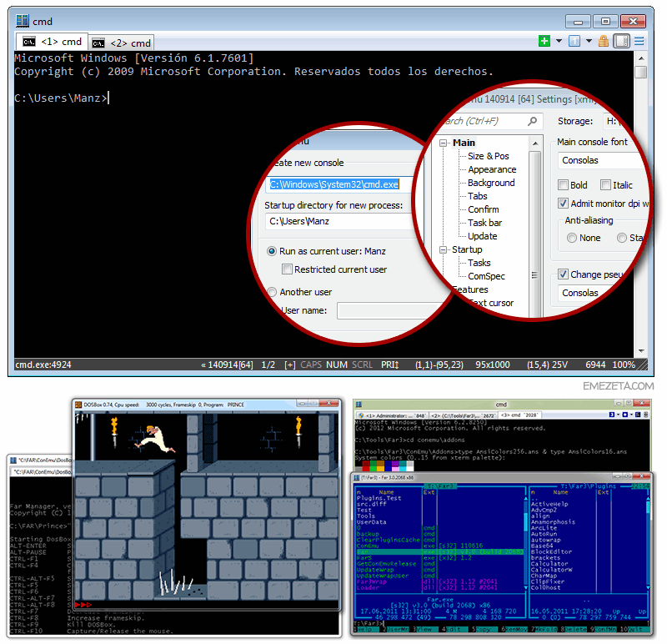Click the Far icon in the Far 3.0.2068 title bar
The image size is (667, 644).
pyautogui.click(x=358, y=477)
